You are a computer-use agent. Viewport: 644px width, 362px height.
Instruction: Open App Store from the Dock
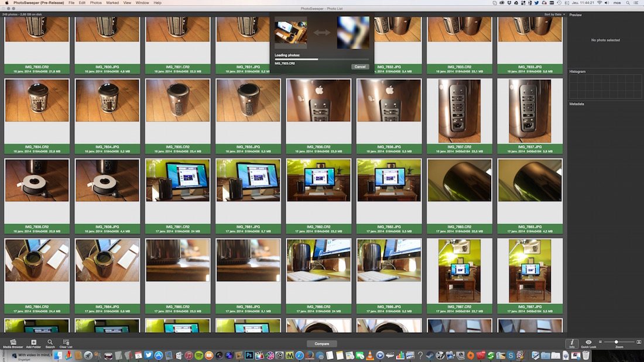pos(159,356)
